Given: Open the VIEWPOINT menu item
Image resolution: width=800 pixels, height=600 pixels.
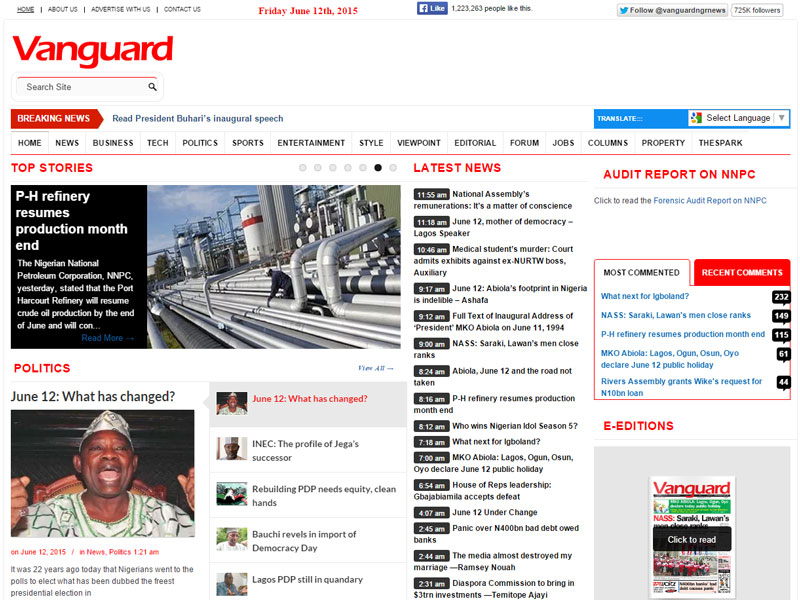Looking at the screenshot, I should pos(419,143).
